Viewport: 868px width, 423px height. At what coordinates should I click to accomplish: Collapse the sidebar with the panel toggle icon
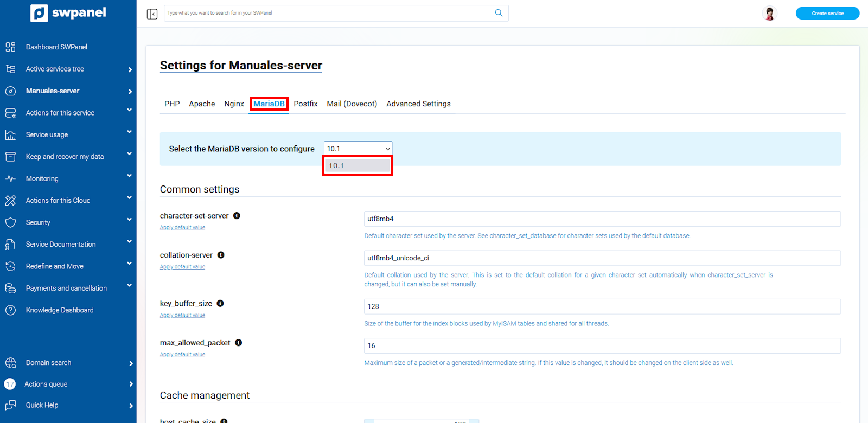coord(152,14)
